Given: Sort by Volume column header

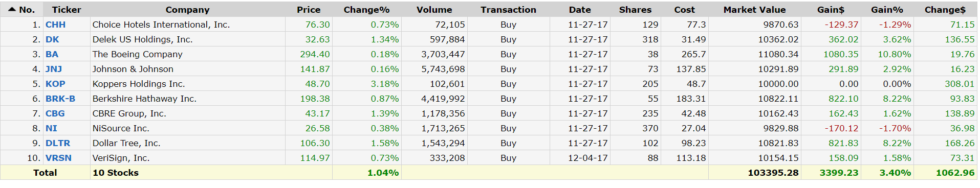Looking at the screenshot, I should (434, 10).
